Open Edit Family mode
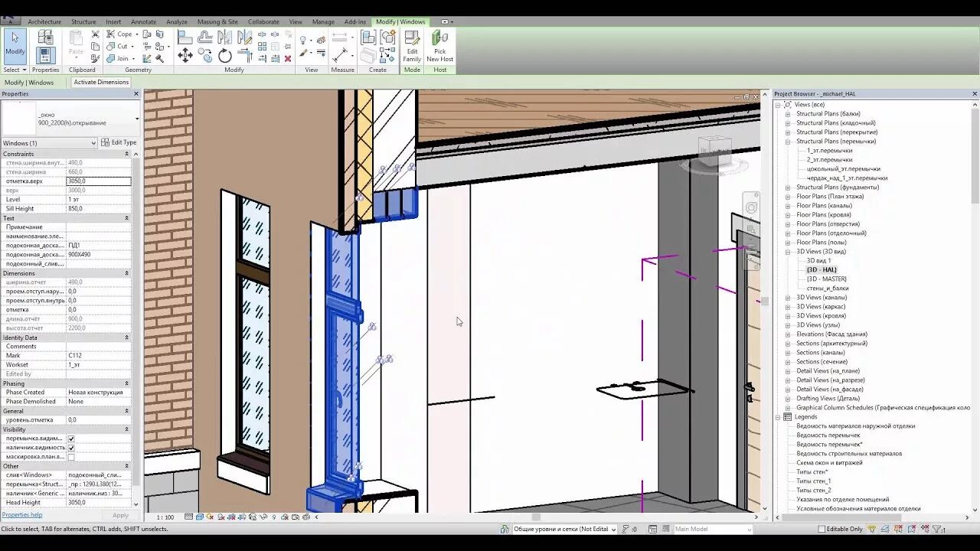Image resolution: width=980 pixels, height=551 pixels. point(412,46)
